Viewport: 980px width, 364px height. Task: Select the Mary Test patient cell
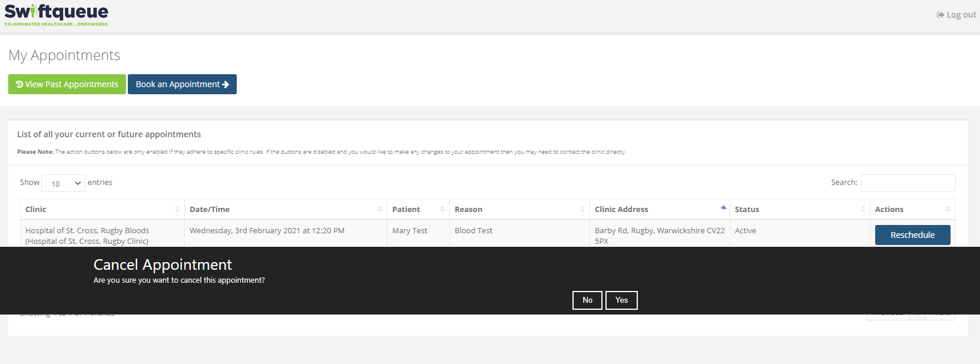pyautogui.click(x=410, y=231)
